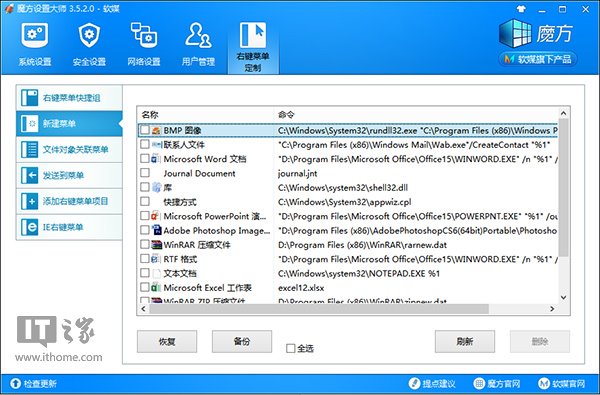The image size is (600, 395).
Task: Click the 刷新 refresh button
Action: 465,341
